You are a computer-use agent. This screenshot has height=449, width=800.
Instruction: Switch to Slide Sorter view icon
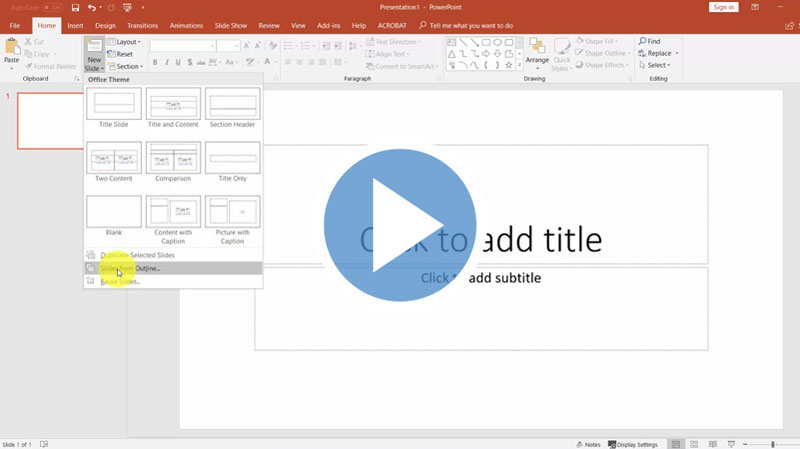click(x=695, y=444)
